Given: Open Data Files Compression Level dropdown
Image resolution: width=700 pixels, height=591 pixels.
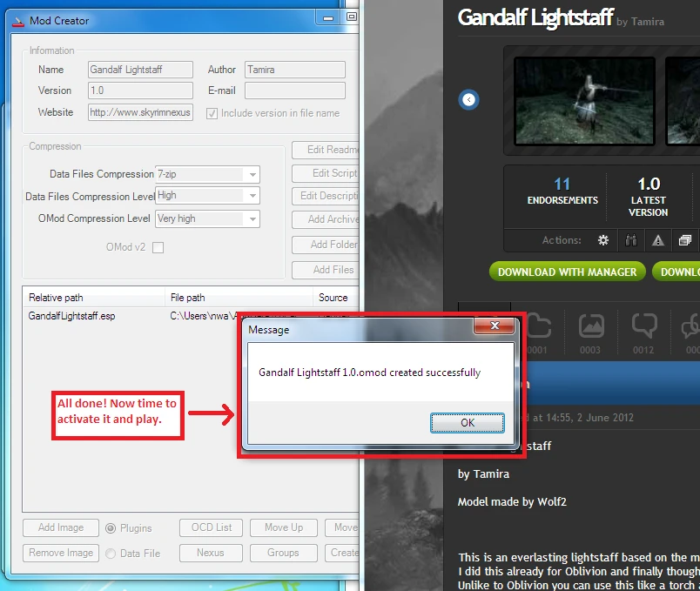Looking at the screenshot, I should click(252, 196).
